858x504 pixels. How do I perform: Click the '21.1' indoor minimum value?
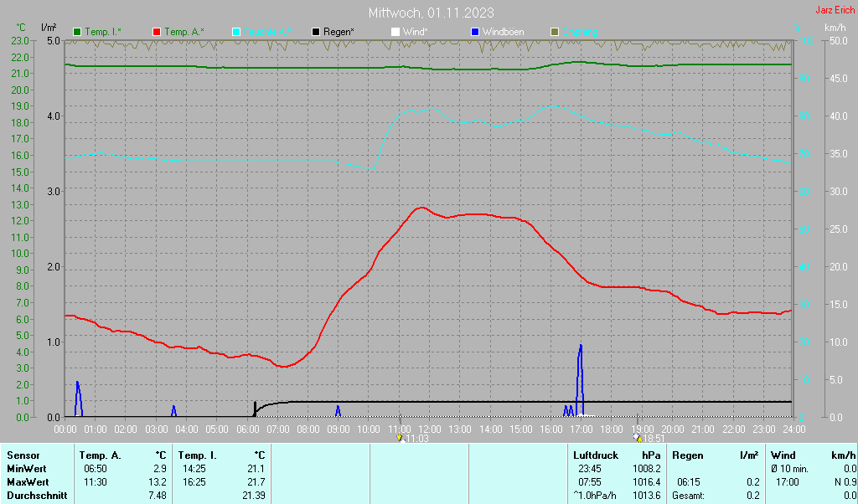click(x=256, y=469)
